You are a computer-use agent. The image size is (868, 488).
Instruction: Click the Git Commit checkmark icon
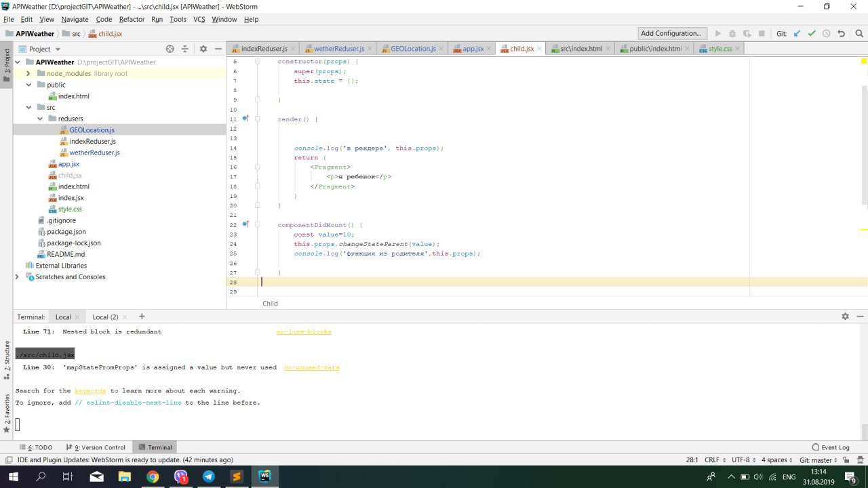point(811,33)
